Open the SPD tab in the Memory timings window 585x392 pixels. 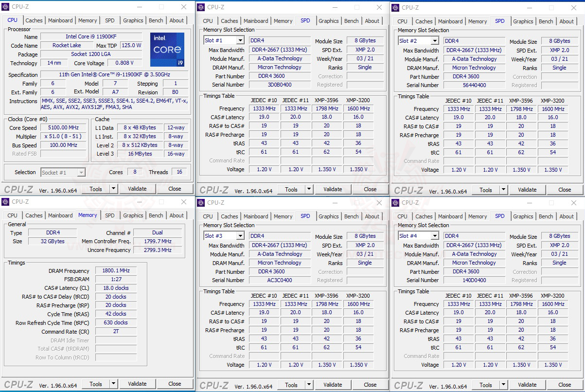tap(110, 215)
